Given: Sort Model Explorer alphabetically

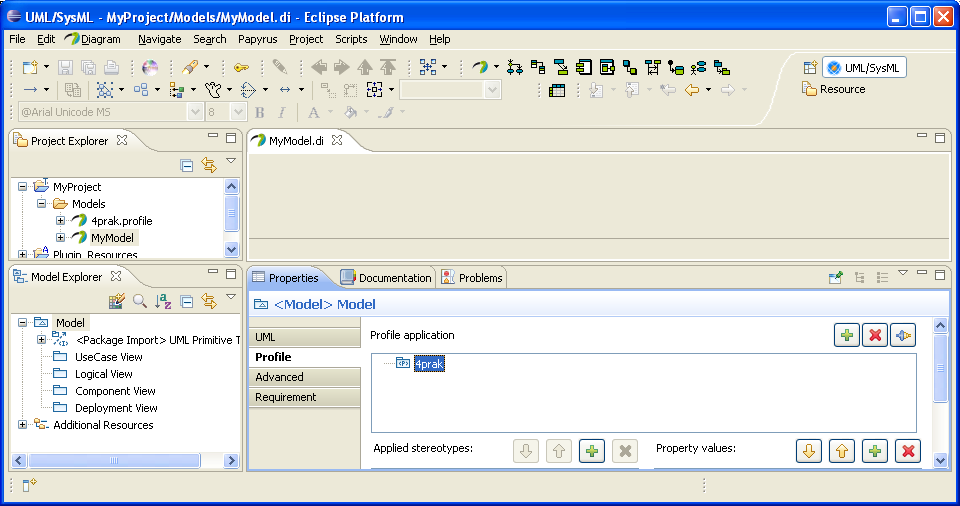Looking at the screenshot, I should pyautogui.click(x=163, y=300).
